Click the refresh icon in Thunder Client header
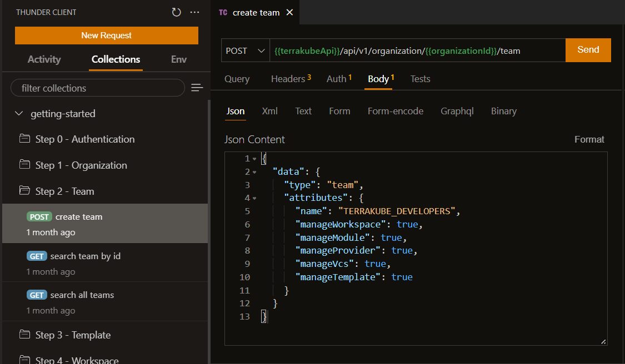This screenshot has height=364, width=625. (177, 12)
